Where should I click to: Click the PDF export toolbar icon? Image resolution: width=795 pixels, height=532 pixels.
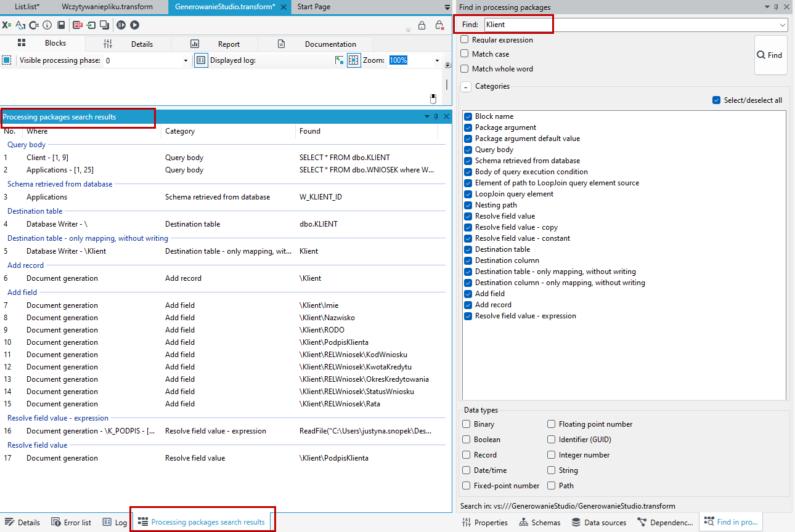(78, 25)
